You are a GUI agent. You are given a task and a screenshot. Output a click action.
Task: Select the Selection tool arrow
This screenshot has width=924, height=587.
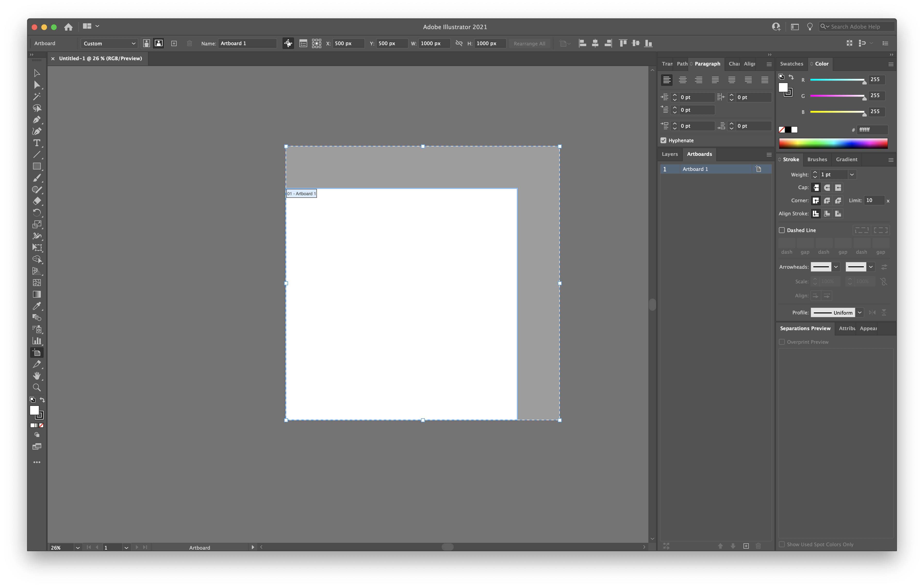tap(37, 73)
